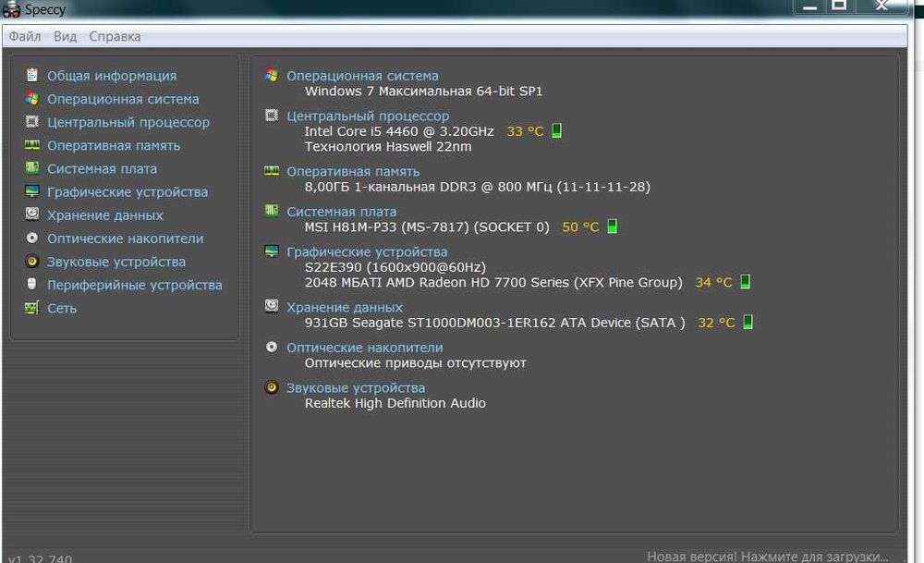
Task: Click the green temperature indicator beside 33 °C
Action: click(x=556, y=130)
